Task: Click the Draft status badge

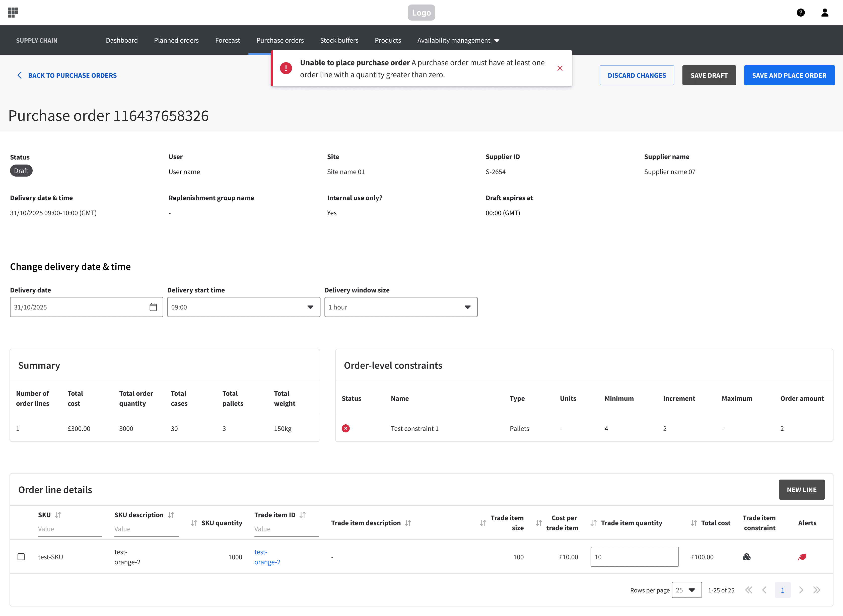Action: coord(21,171)
